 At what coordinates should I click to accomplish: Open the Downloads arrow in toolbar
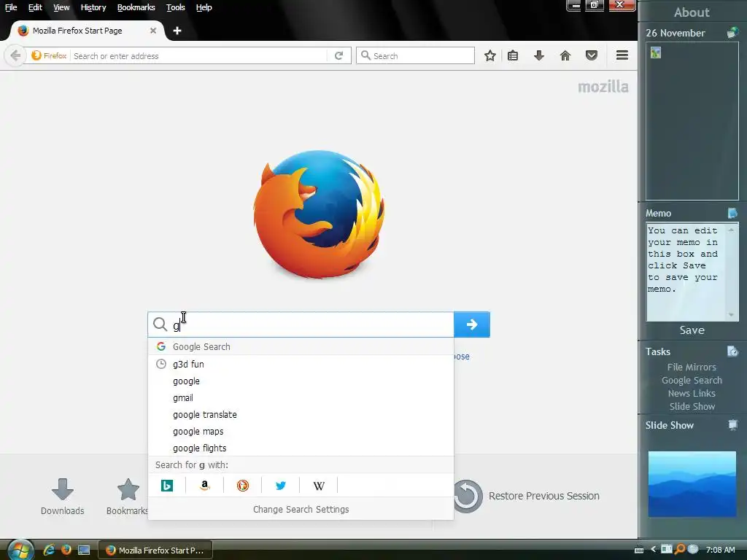(x=539, y=55)
